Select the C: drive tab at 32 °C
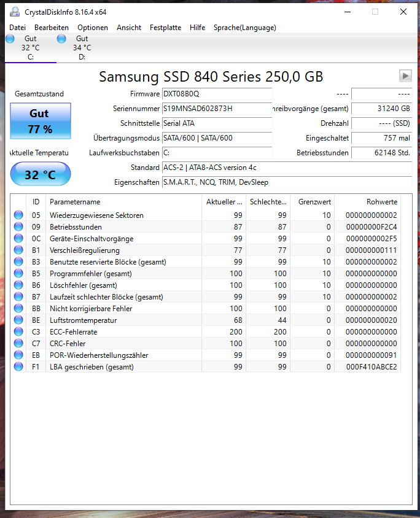Viewport: 420px width, 518px height. click(x=31, y=48)
